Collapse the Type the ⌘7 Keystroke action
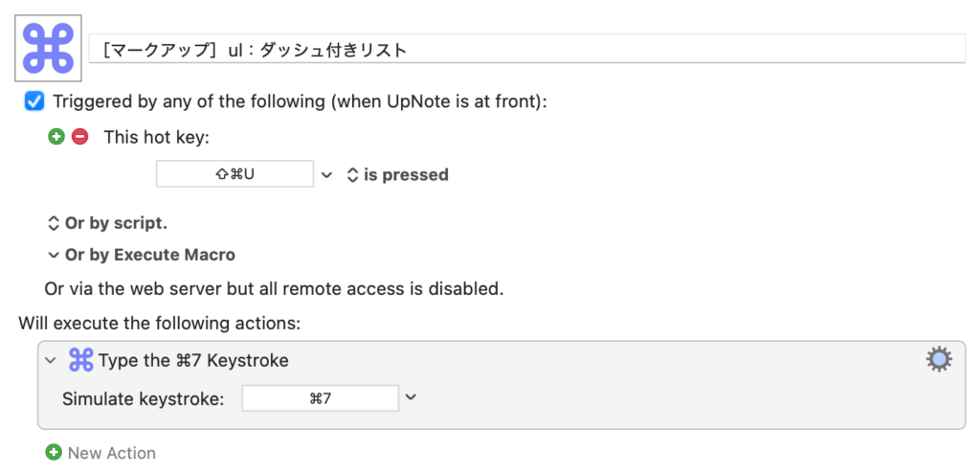 (x=52, y=361)
